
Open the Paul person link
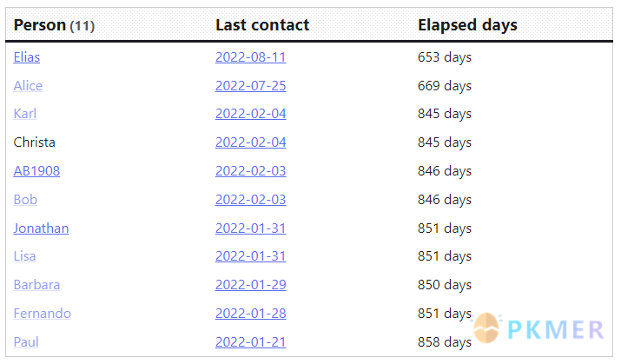pyautogui.click(x=26, y=341)
